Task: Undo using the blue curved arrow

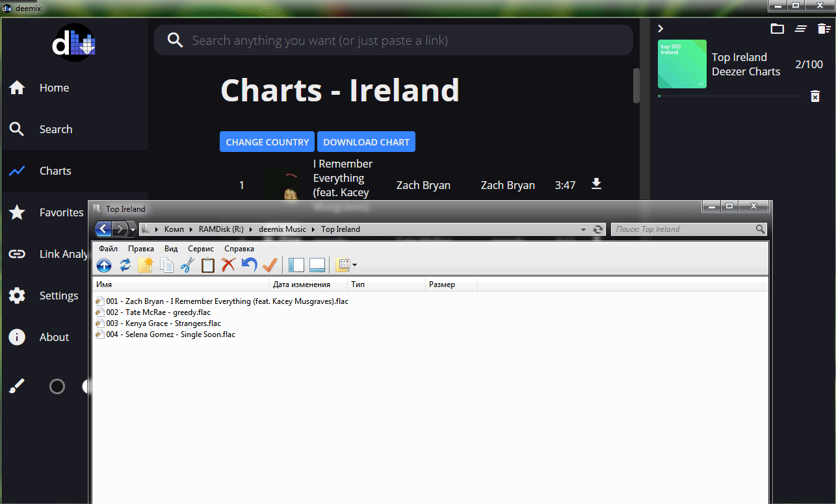Action: tap(249, 265)
